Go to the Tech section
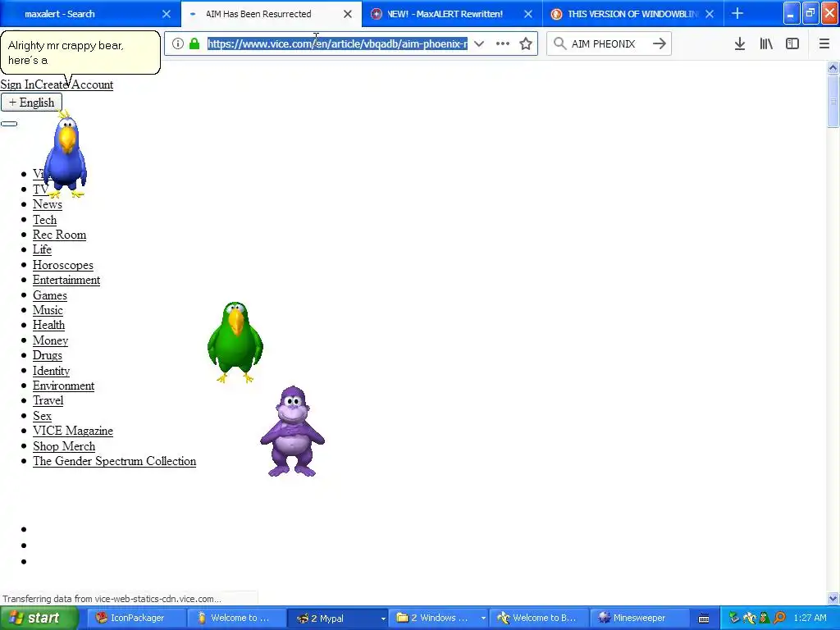Viewport: 840px width, 630px height. click(44, 220)
